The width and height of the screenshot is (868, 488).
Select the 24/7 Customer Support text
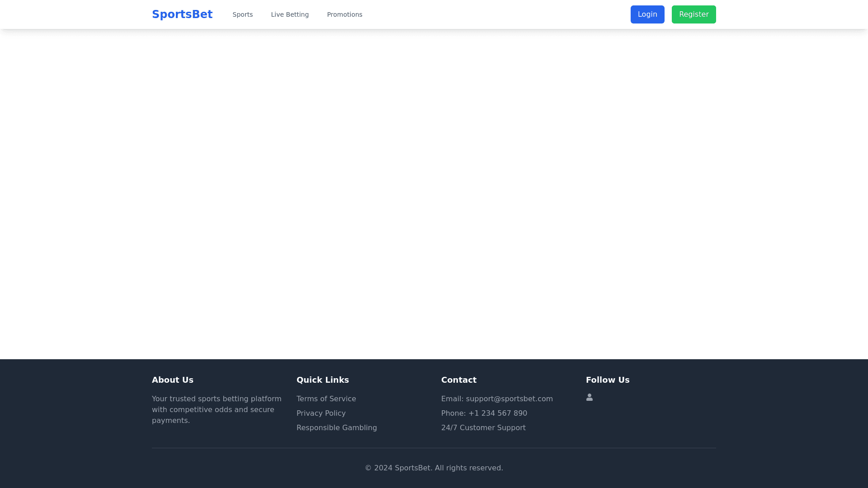[x=483, y=427]
